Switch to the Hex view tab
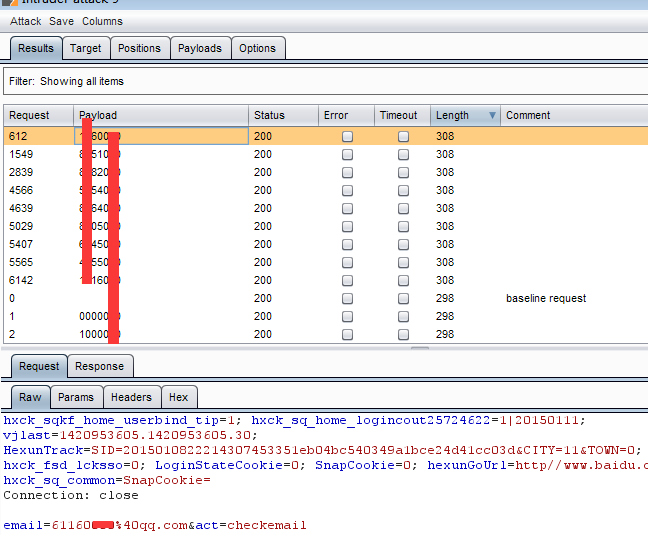 click(x=179, y=397)
